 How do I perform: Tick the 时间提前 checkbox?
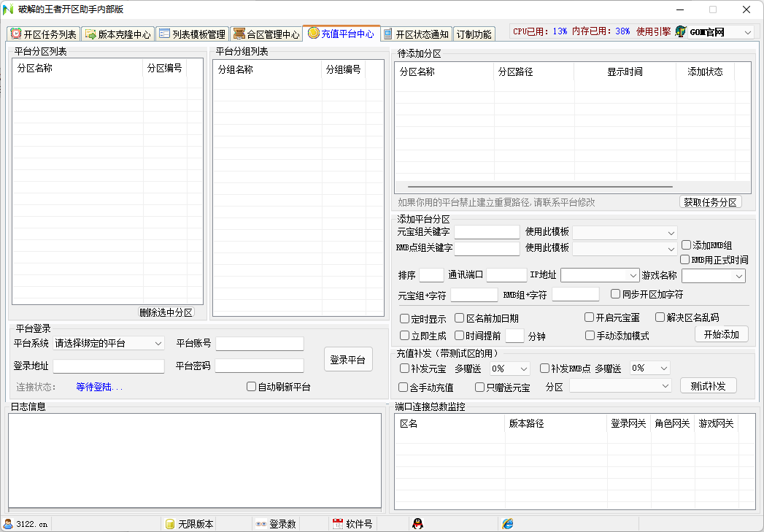(x=459, y=335)
